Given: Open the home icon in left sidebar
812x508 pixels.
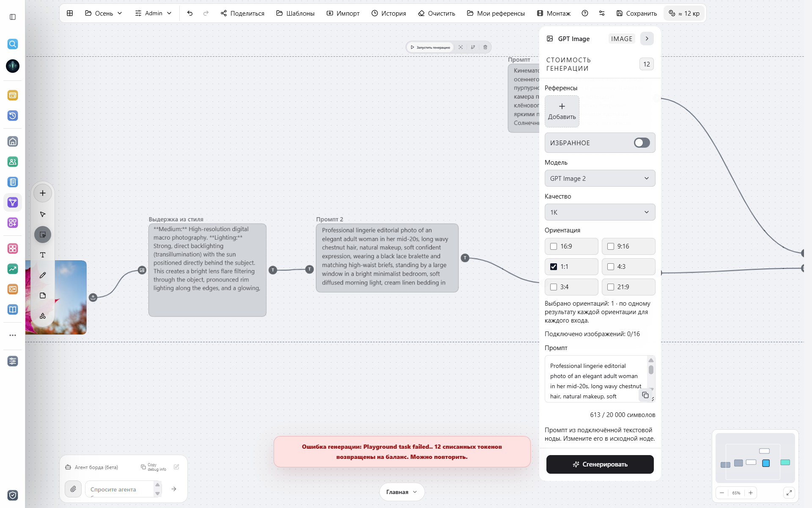Looking at the screenshot, I should (13, 141).
